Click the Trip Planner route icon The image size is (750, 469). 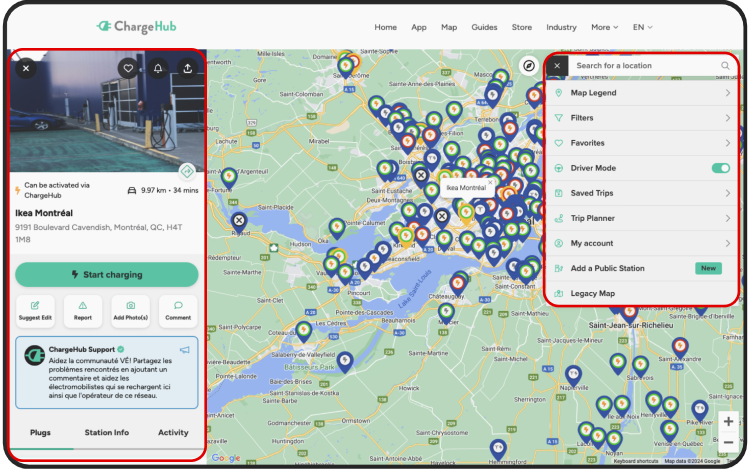click(558, 218)
